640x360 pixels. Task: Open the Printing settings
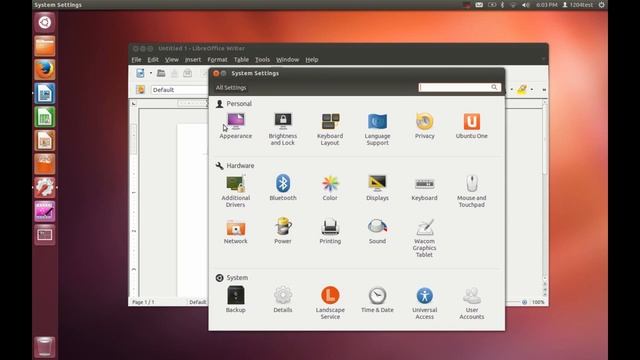pyautogui.click(x=330, y=231)
